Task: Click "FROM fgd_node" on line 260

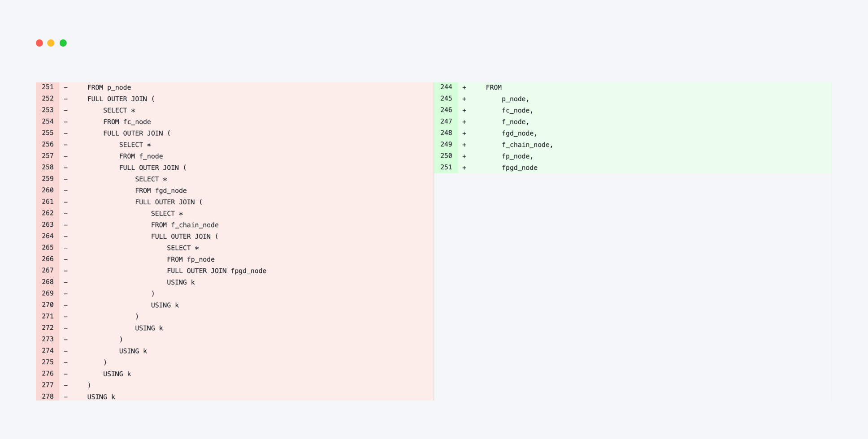Action: [x=161, y=190]
